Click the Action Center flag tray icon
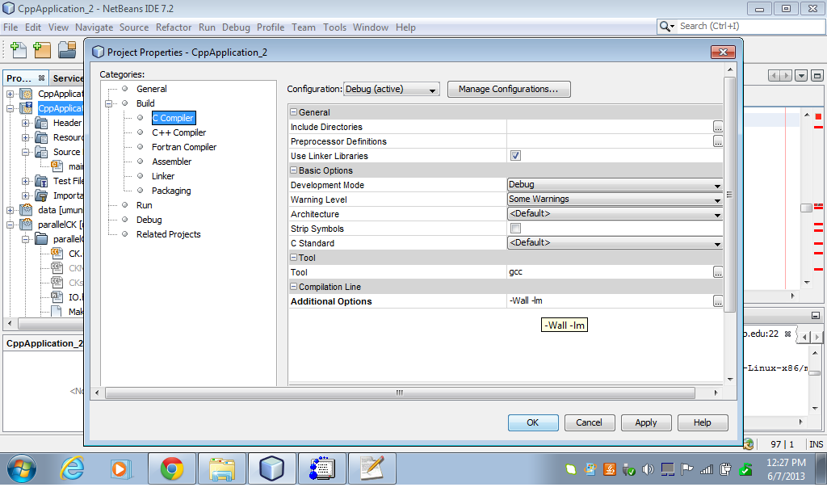The height and width of the screenshot is (504, 827). point(686,469)
